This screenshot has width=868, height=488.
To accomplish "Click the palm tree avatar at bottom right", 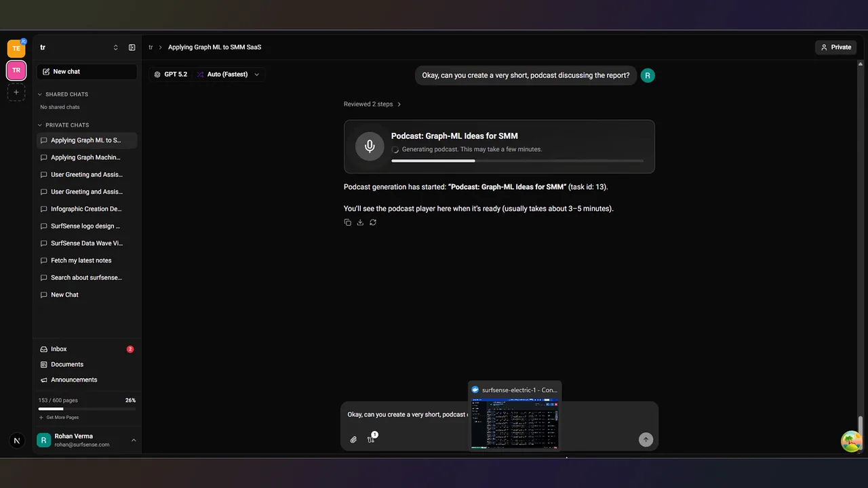I will pos(850,442).
